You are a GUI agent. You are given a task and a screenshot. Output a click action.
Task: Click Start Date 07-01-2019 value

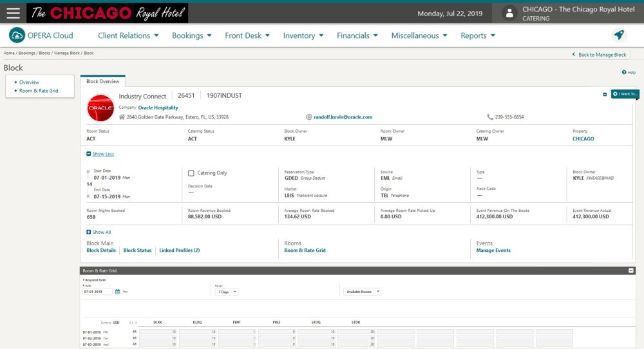[x=107, y=178]
